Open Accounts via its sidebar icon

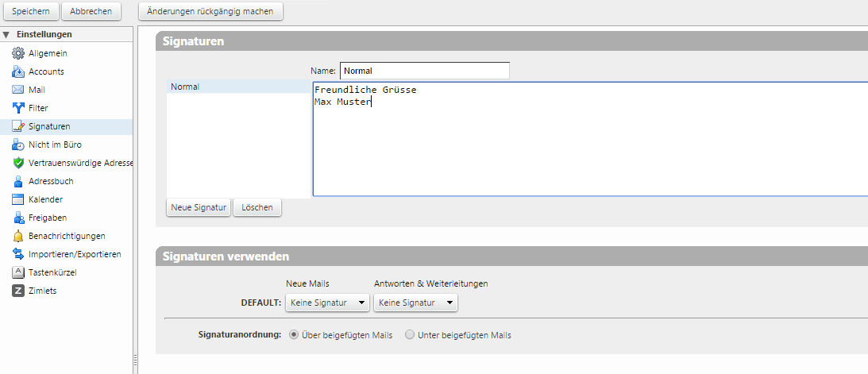pos(18,71)
